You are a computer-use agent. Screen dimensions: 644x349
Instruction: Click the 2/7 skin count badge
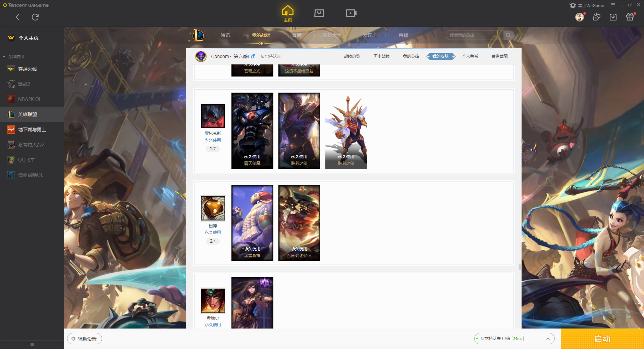tap(213, 149)
